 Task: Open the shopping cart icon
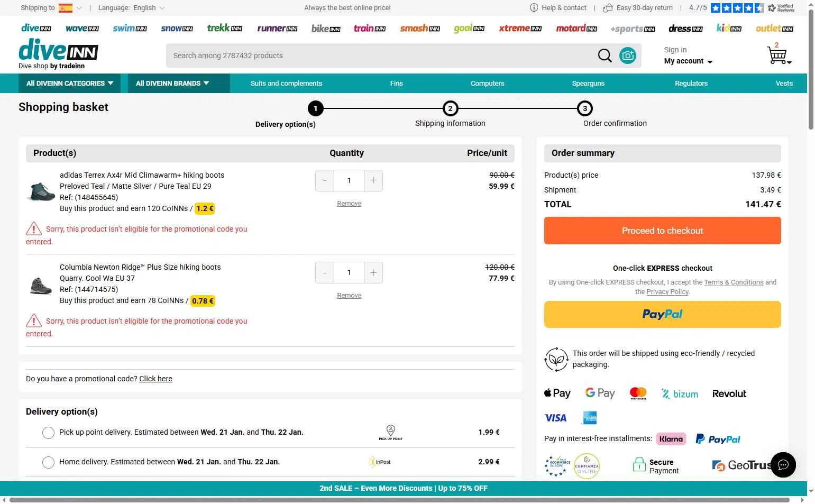778,54
